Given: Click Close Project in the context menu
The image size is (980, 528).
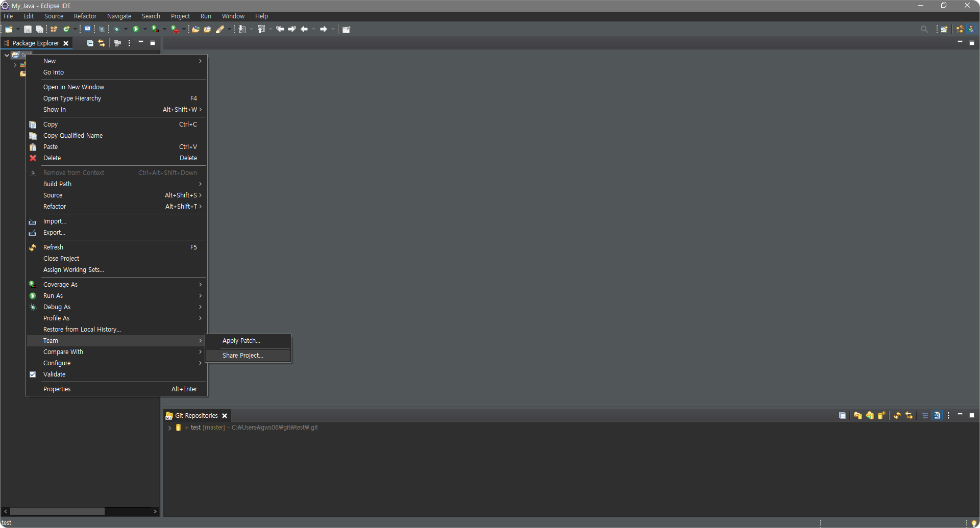Looking at the screenshot, I should pyautogui.click(x=117, y=259).
